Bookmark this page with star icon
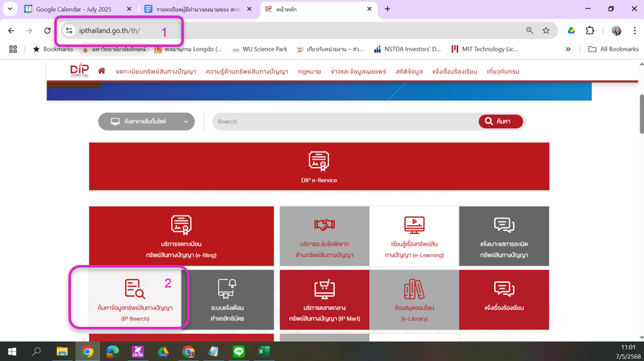The width and height of the screenshot is (644, 361). (546, 30)
